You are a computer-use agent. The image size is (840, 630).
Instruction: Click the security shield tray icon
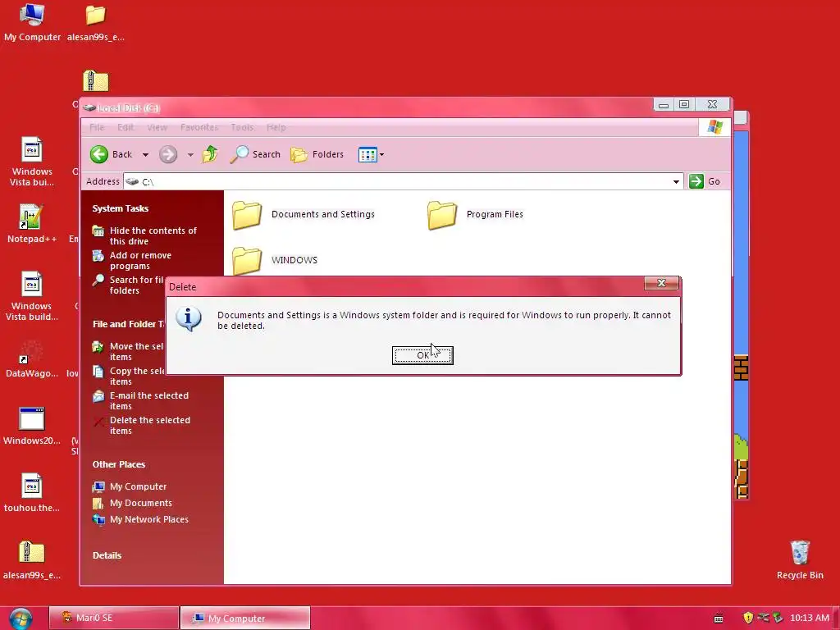[748, 618]
